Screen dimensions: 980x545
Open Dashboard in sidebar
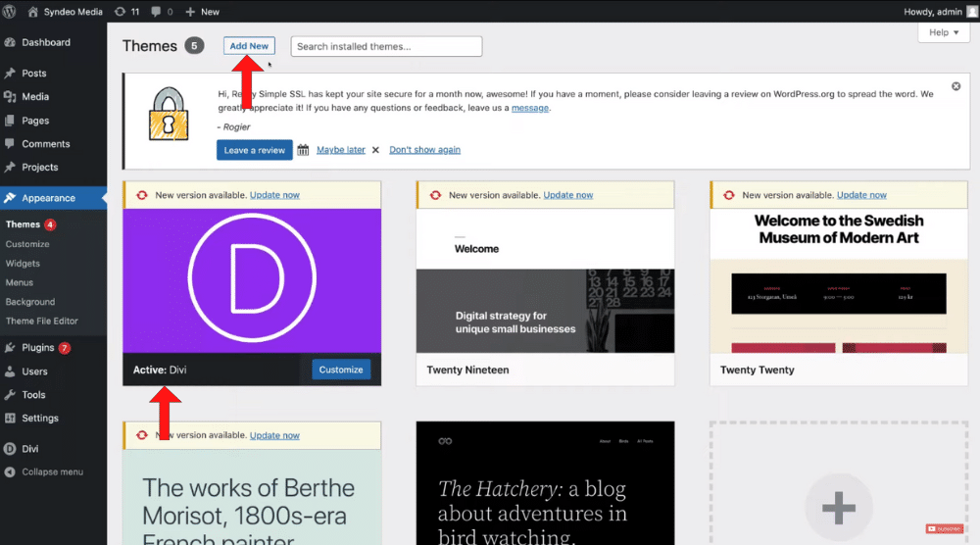[46, 42]
